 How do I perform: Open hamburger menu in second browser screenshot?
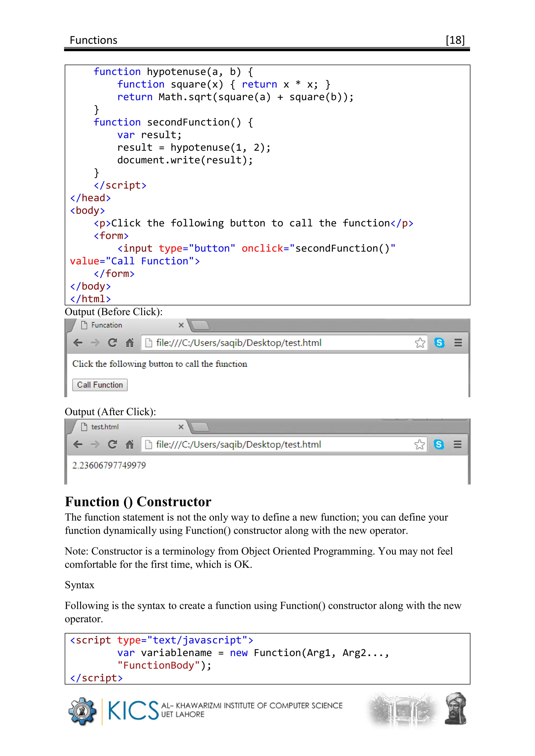tap(457, 445)
